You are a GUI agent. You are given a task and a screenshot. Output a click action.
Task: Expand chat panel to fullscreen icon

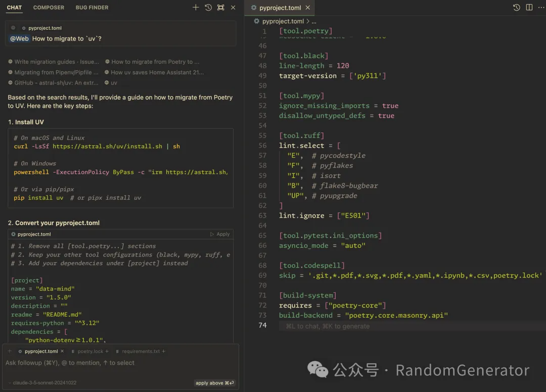(221, 7)
